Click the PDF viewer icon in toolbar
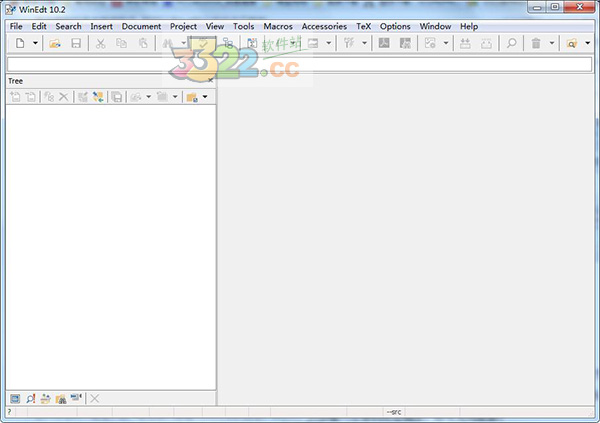Image resolution: width=600 pixels, height=423 pixels. point(384,43)
